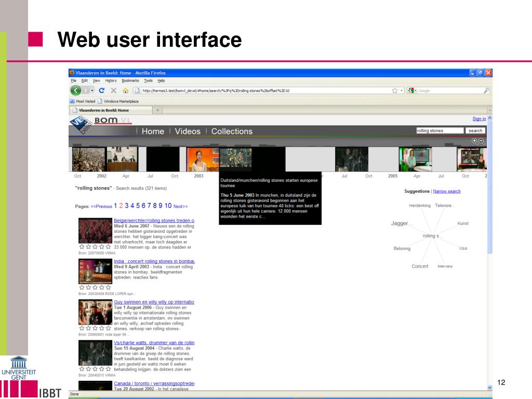This screenshot has width=532, height=399.
Task: Click the Sign in link
Action: (x=479, y=119)
